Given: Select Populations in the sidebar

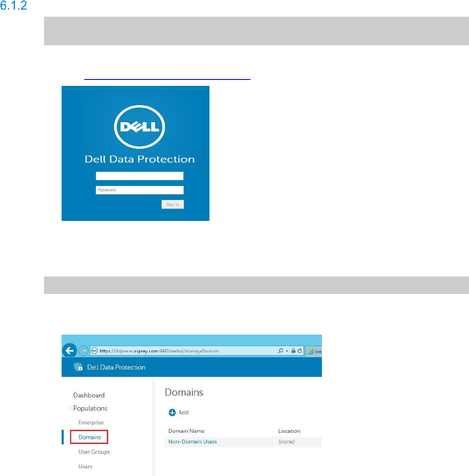Looking at the screenshot, I should click(90, 408).
